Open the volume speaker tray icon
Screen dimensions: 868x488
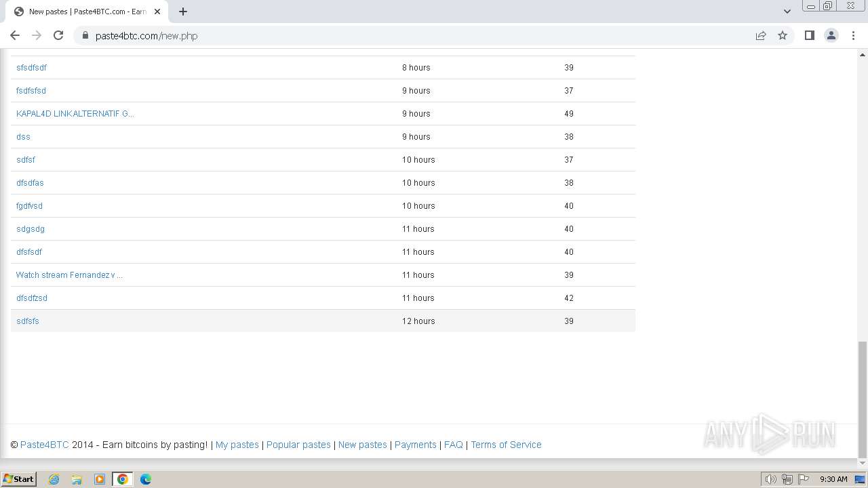coord(771,479)
